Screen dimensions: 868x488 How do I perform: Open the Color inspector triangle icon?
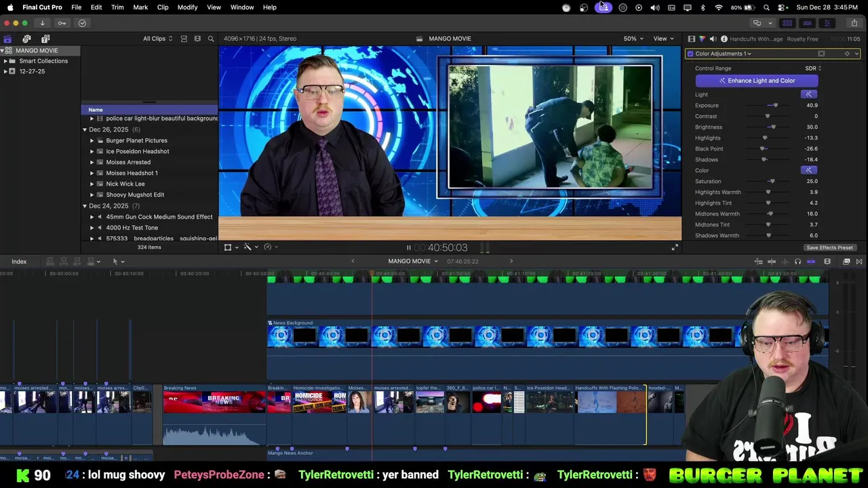pyautogui.click(x=702, y=39)
